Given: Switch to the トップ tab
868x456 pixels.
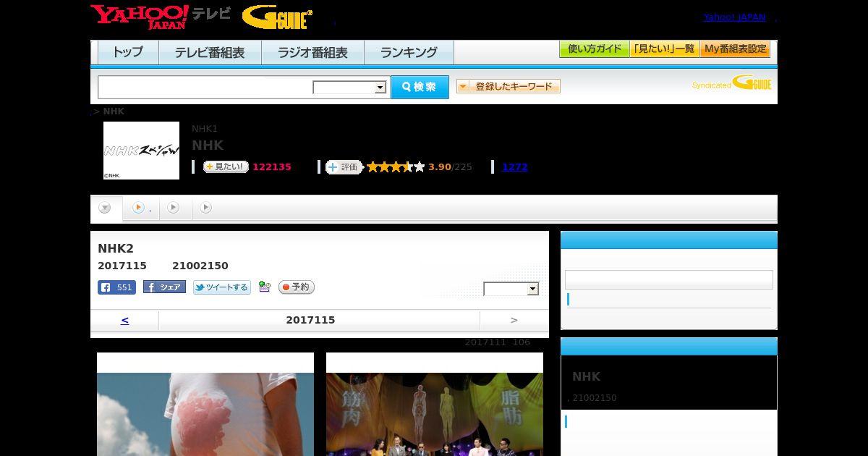Looking at the screenshot, I should coord(128,53).
